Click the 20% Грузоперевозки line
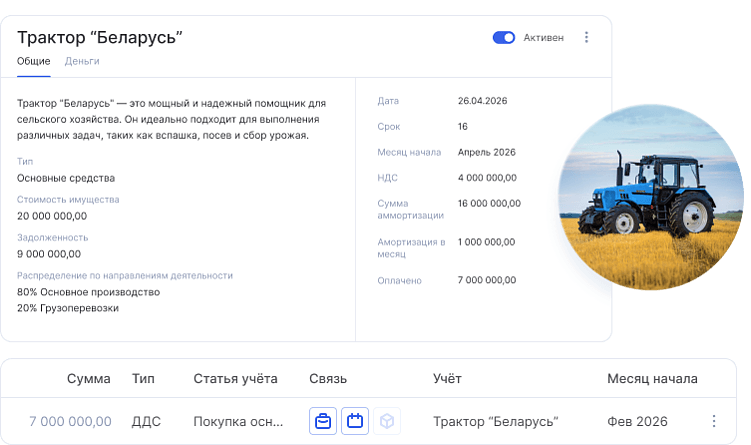The height and width of the screenshot is (445, 751). tap(68, 308)
